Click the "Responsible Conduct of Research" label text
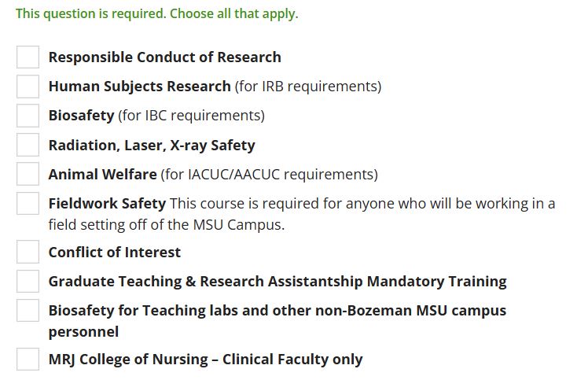The height and width of the screenshot is (391, 588). pos(164,57)
